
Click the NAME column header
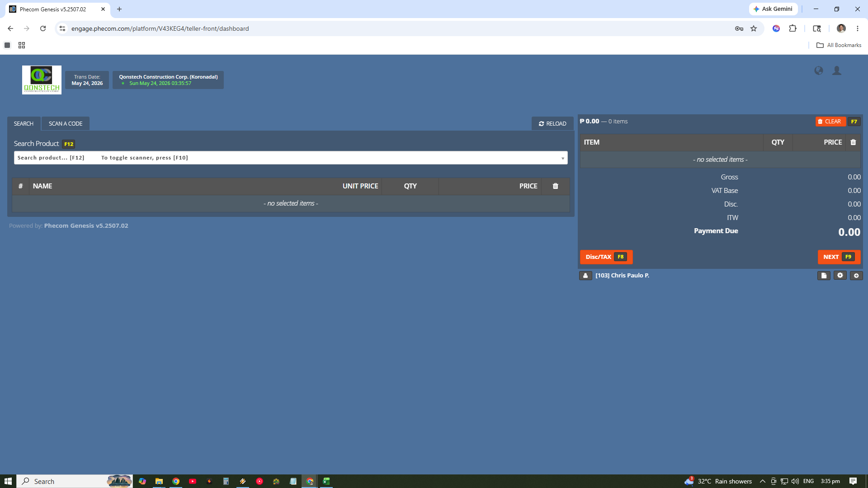(x=42, y=186)
